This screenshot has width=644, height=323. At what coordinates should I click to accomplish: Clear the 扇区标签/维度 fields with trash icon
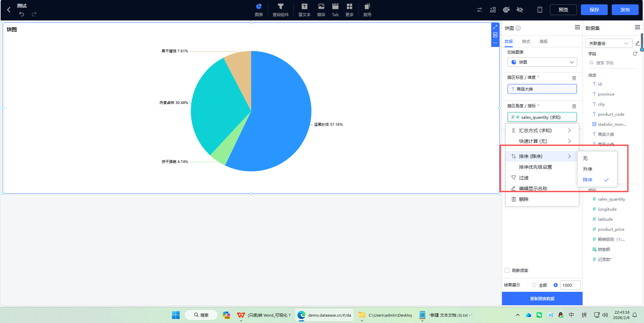(574, 78)
